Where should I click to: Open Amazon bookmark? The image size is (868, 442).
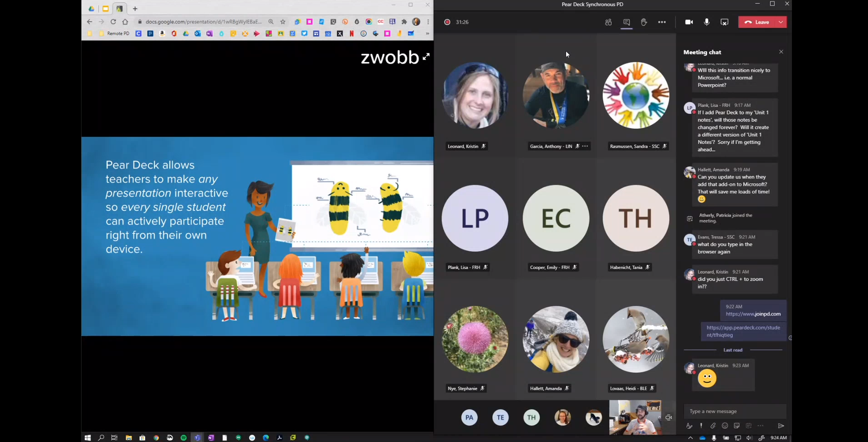click(162, 34)
